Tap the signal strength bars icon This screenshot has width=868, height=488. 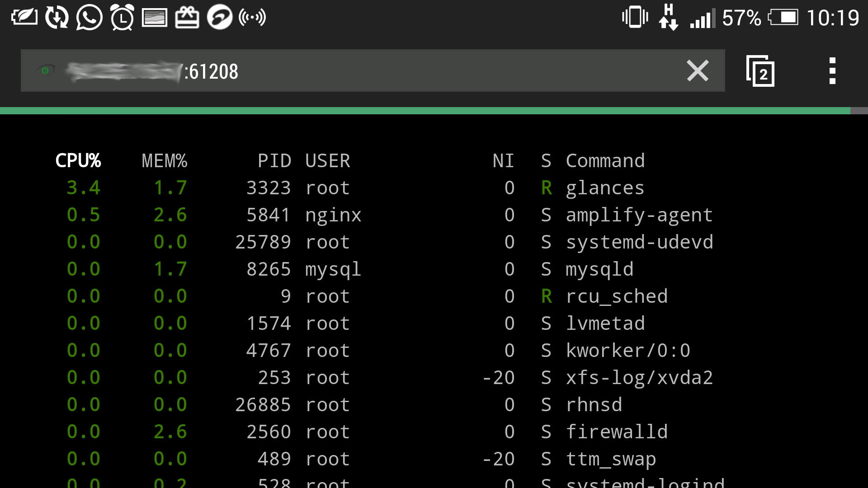click(x=703, y=18)
